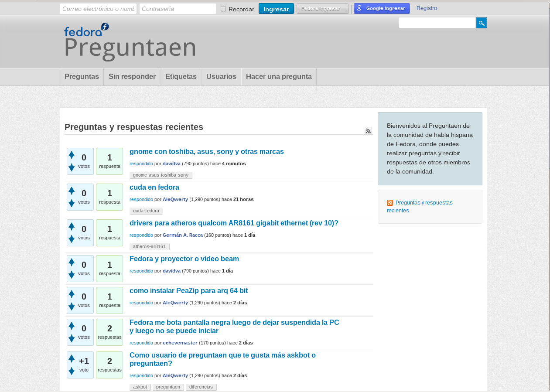Upvote the 'gnome con toshiba' question
This screenshot has width=550, height=392.
coord(72,155)
